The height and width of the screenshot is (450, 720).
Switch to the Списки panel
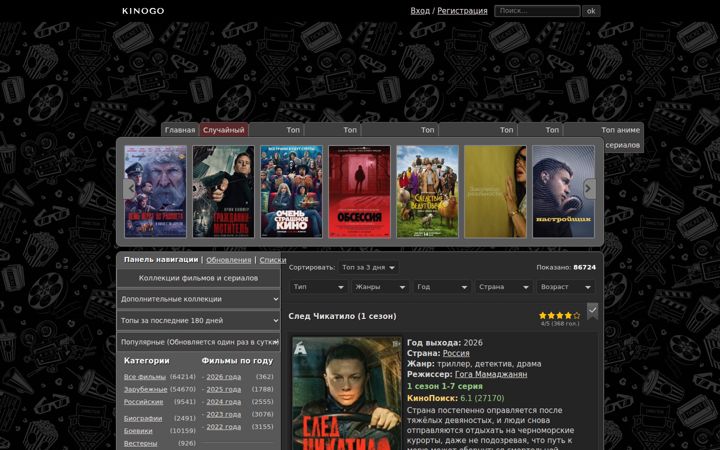click(273, 260)
